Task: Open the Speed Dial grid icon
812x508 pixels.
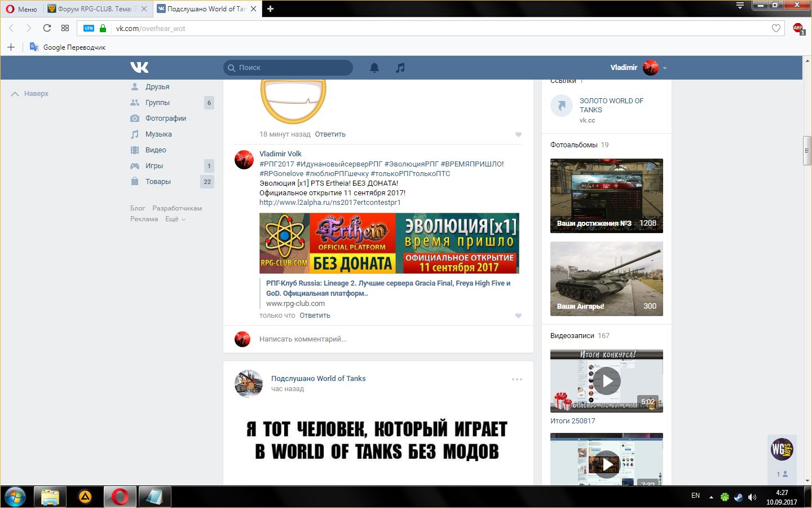Action: 65,28
